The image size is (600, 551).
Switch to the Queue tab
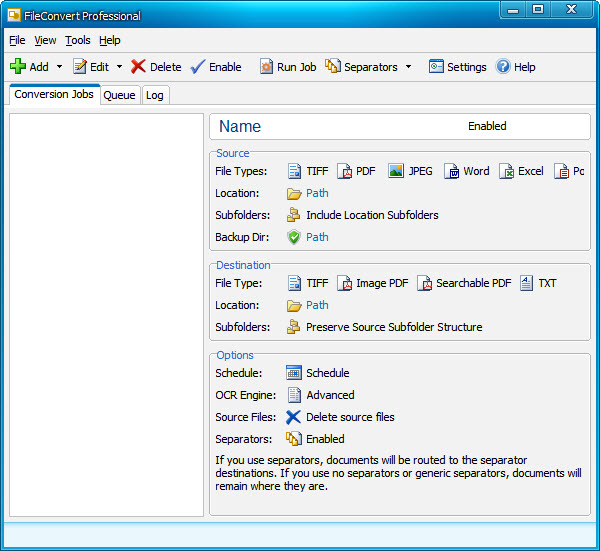pos(119,95)
